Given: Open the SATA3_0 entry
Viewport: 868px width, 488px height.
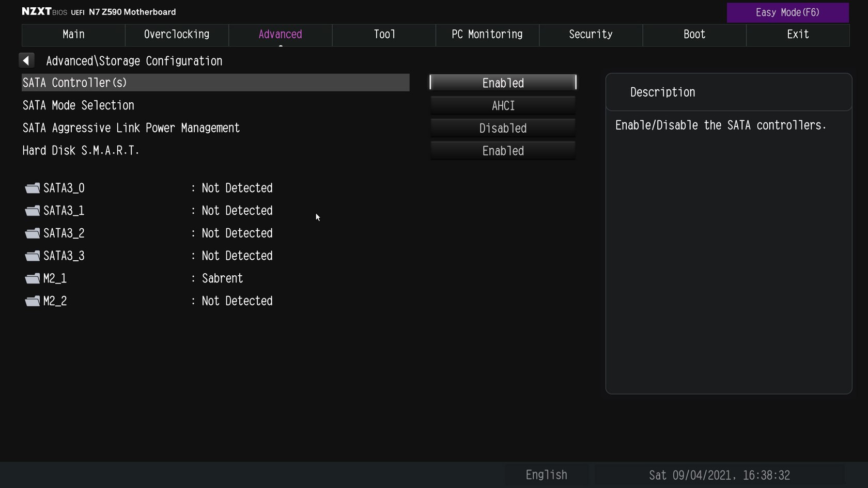Looking at the screenshot, I should tap(64, 188).
